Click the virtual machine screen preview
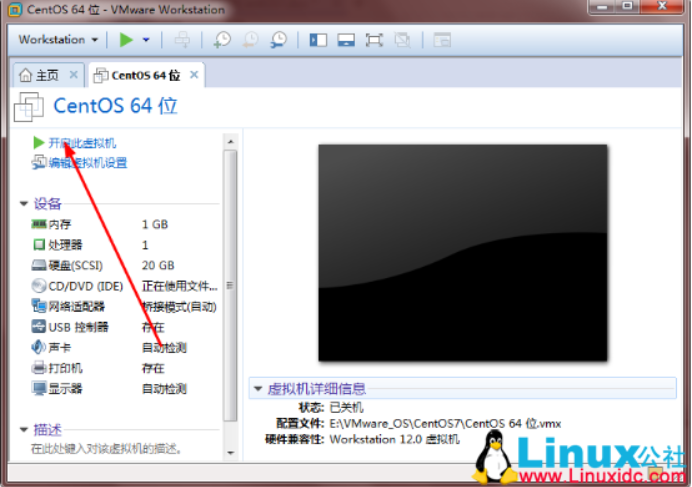Image resolution: width=692 pixels, height=487 pixels. pyautogui.click(x=463, y=253)
